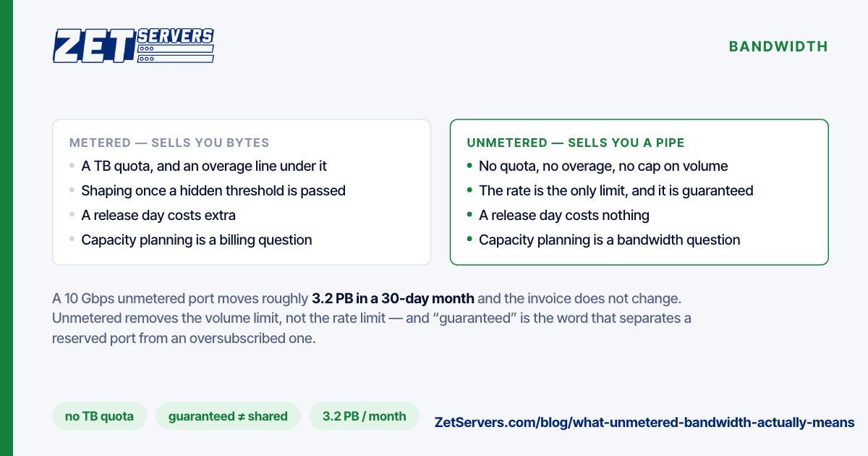Click the 'Metered — sells you bytes' heading
This screenshot has height=456, width=868.
[169, 143]
